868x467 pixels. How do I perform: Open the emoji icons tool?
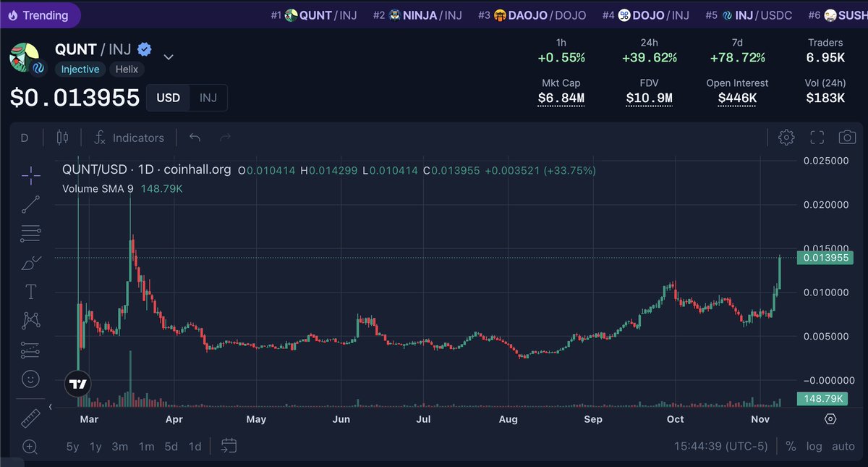point(30,379)
